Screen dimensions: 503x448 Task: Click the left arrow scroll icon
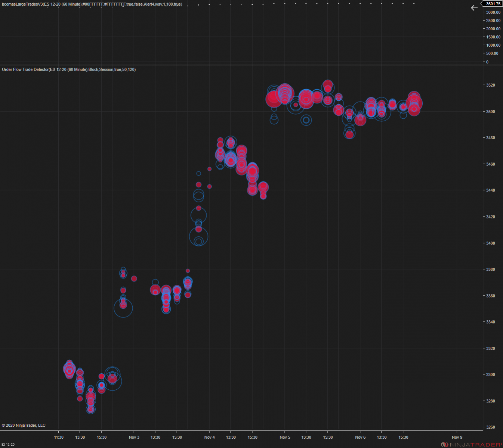pyautogui.click(x=474, y=8)
